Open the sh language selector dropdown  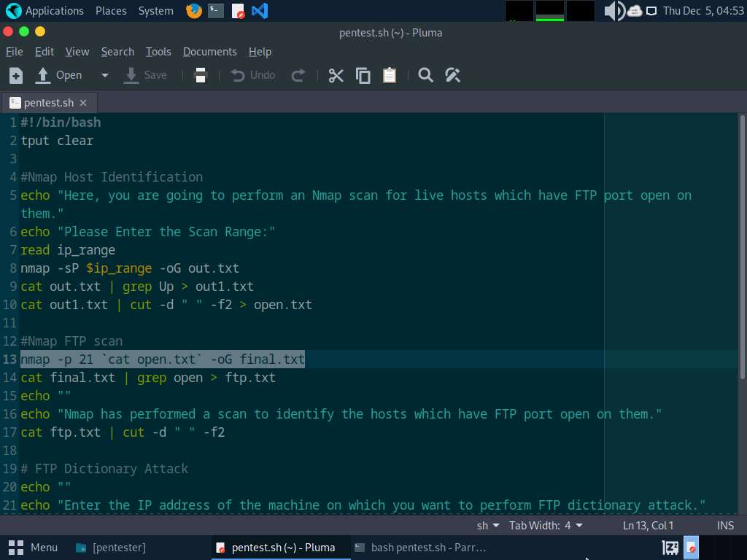click(x=488, y=526)
